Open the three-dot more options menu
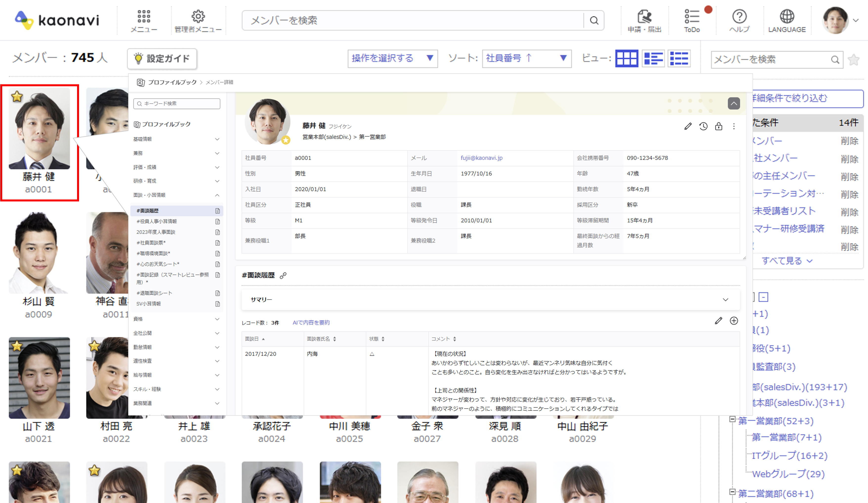This screenshot has width=868, height=503. [x=734, y=127]
